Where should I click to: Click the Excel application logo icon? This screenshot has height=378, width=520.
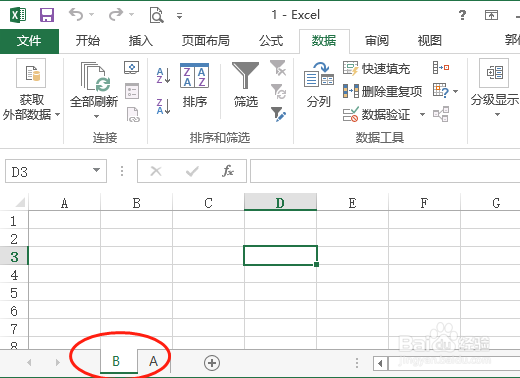pyautogui.click(x=18, y=15)
